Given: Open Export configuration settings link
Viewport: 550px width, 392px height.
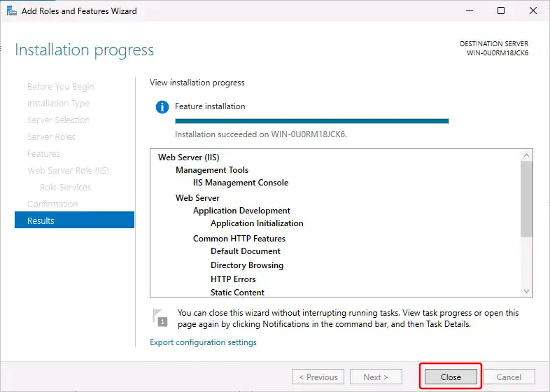Looking at the screenshot, I should pos(203,342).
